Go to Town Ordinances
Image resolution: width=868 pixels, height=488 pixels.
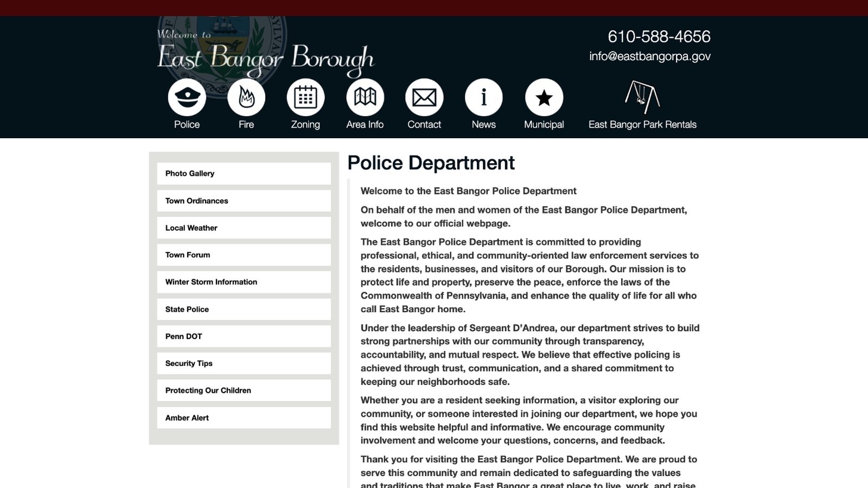coord(244,201)
